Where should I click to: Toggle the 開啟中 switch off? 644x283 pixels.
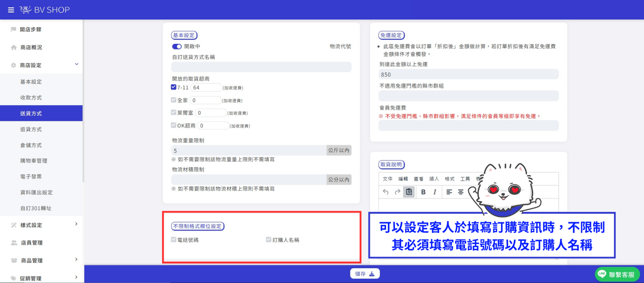(177, 47)
